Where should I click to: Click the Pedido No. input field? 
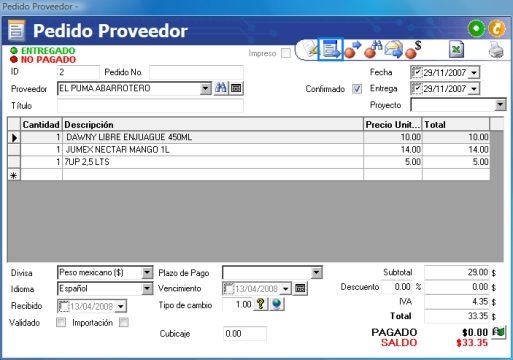[x=196, y=72]
